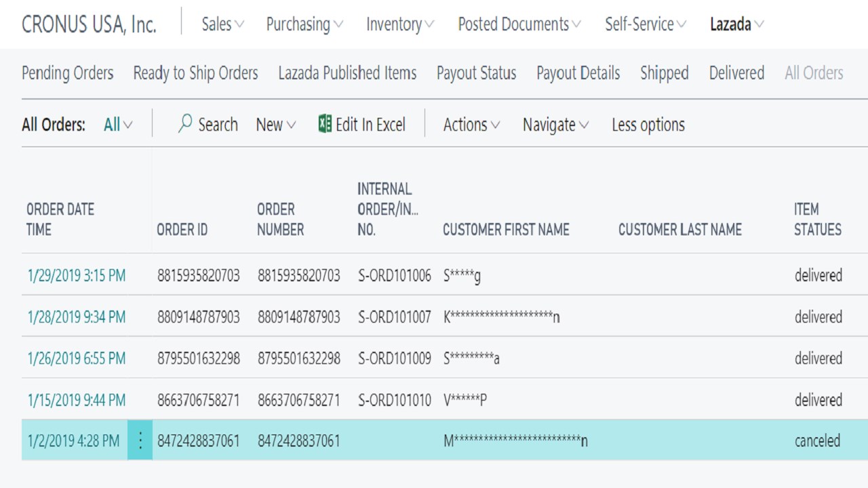This screenshot has height=488, width=868.
Task: Click the Search magnifier icon
Action: tap(185, 124)
